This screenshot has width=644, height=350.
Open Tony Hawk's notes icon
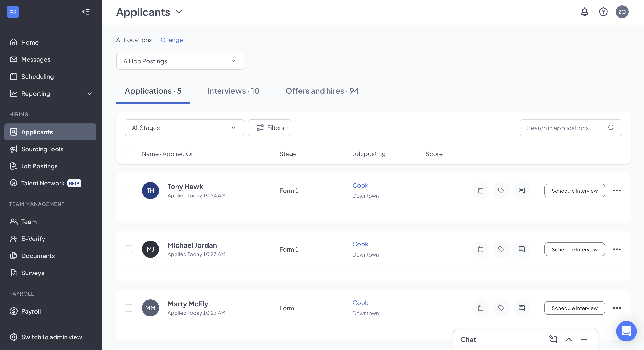click(x=481, y=191)
